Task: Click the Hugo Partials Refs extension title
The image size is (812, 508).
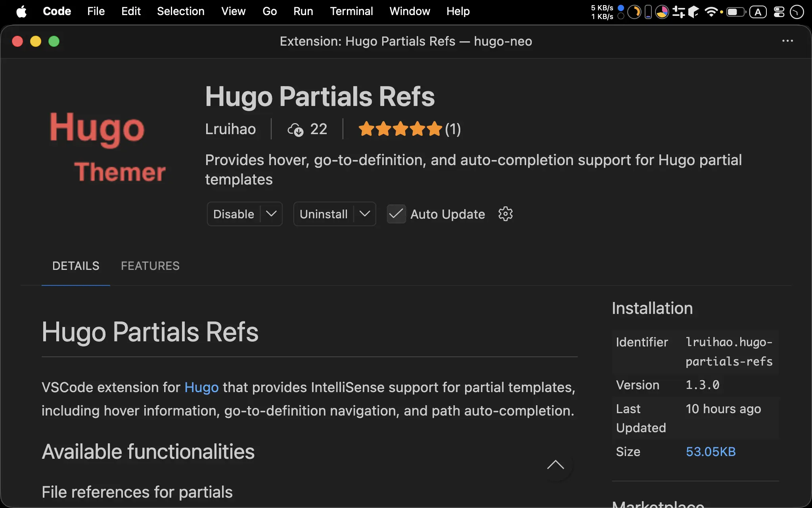Action: point(320,96)
